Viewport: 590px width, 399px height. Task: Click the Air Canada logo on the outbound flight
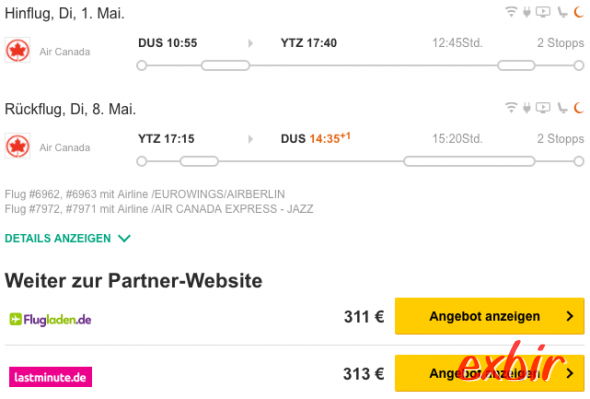[x=17, y=50]
